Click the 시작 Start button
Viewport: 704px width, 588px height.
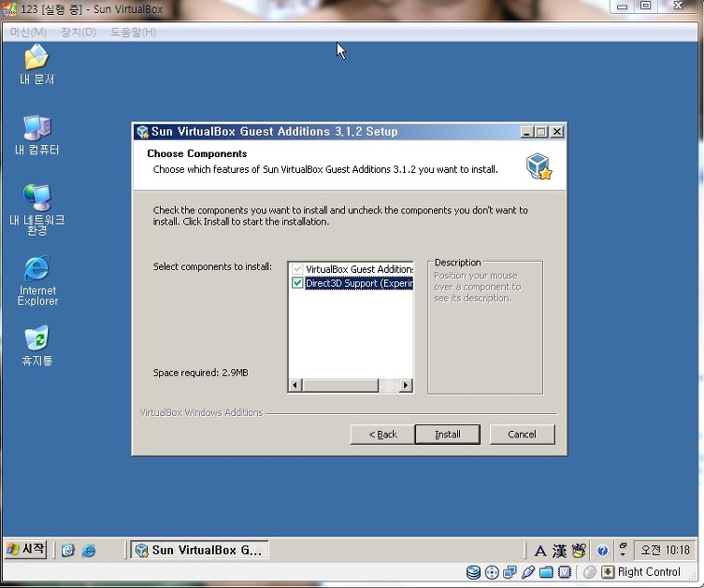click(x=26, y=550)
